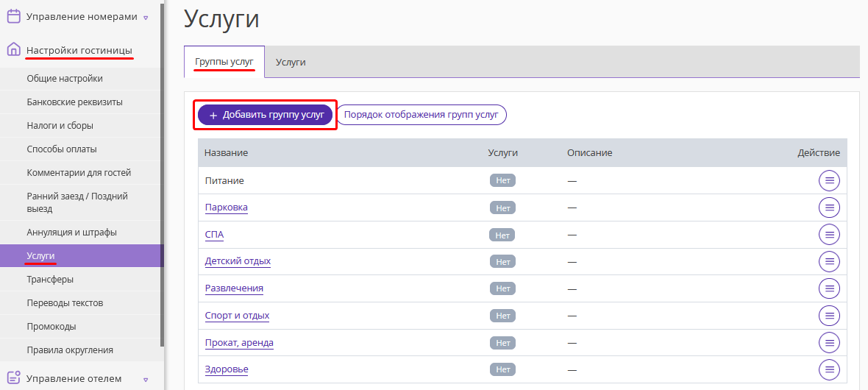Image resolution: width=868 pixels, height=390 pixels.
Task: Click the Нет badge in СПА row
Action: tap(502, 235)
